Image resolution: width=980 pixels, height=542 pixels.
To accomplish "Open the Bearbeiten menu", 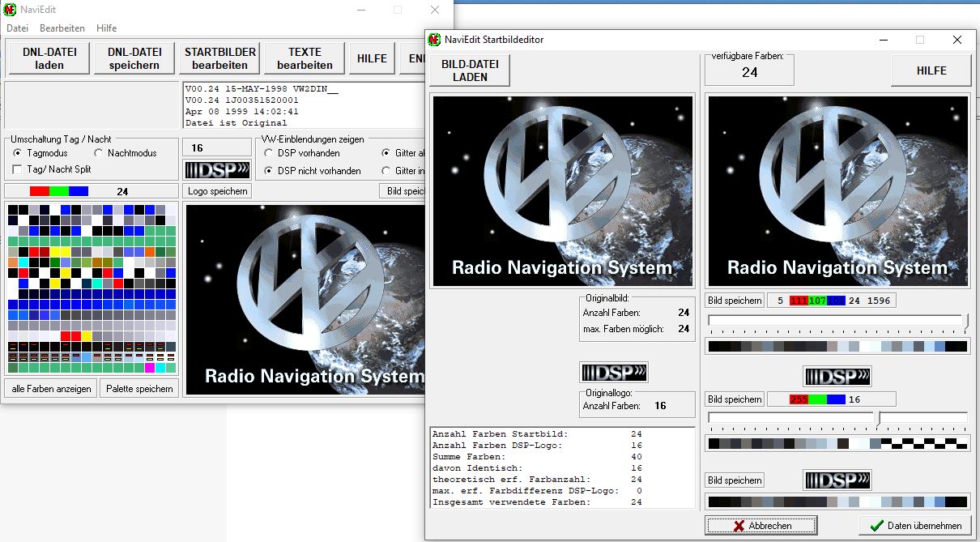I will tap(62, 28).
